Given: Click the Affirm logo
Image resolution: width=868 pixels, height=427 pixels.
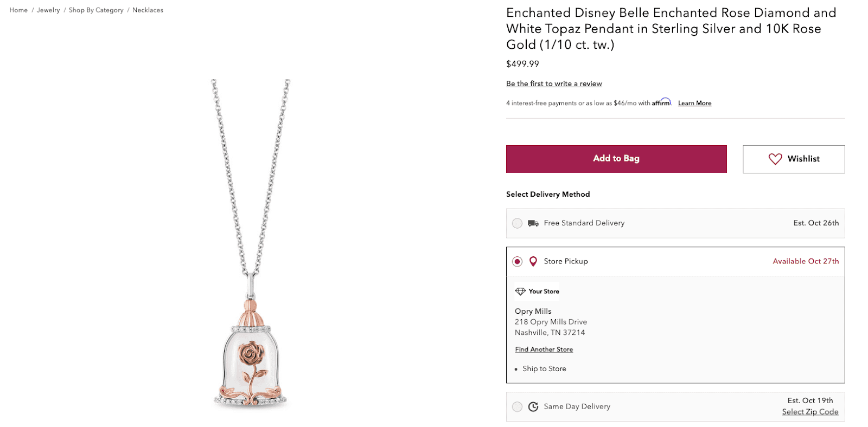Looking at the screenshot, I should click(x=661, y=102).
